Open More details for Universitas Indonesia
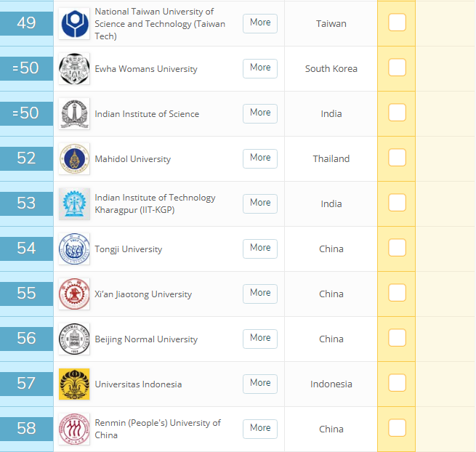Screen dimensions: 476x452 pos(259,383)
